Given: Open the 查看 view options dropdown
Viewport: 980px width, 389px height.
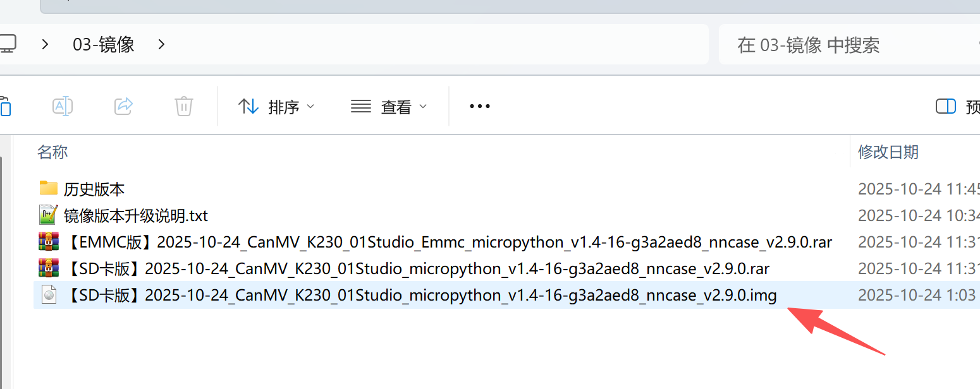Looking at the screenshot, I should tap(389, 107).
